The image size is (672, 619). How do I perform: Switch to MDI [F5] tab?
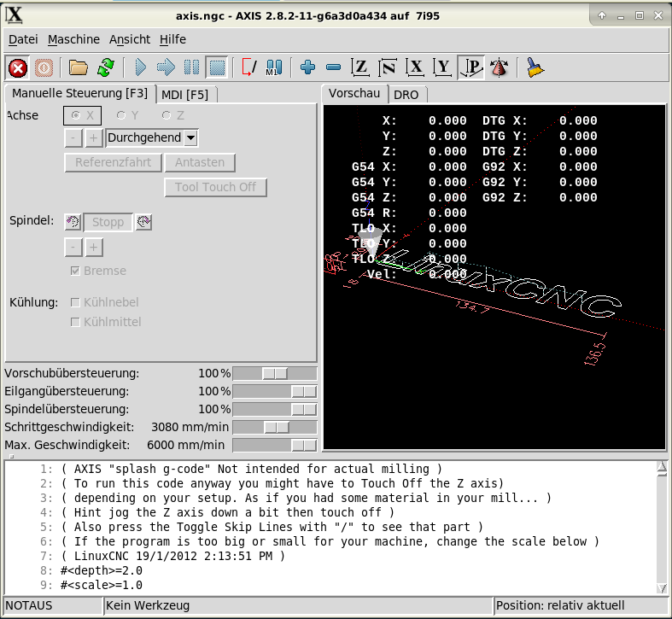pyautogui.click(x=184, y=95)
